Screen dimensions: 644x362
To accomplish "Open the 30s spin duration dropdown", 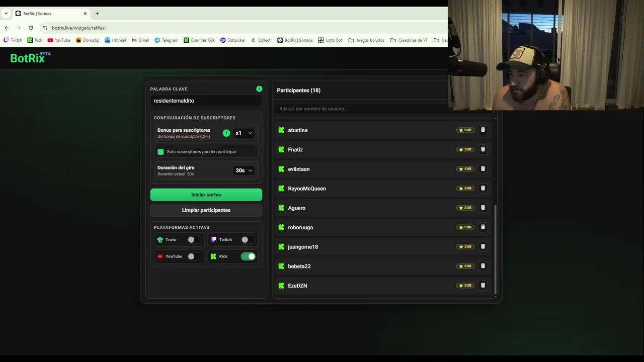I will pyautogui.click(x=244, y=170).
